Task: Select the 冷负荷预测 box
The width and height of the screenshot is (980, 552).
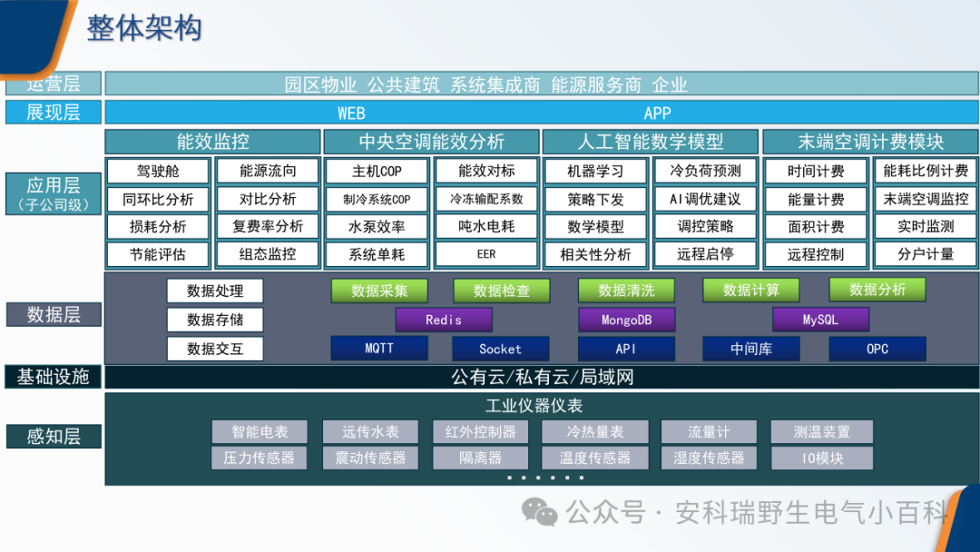Action: [x=705, y=171]
